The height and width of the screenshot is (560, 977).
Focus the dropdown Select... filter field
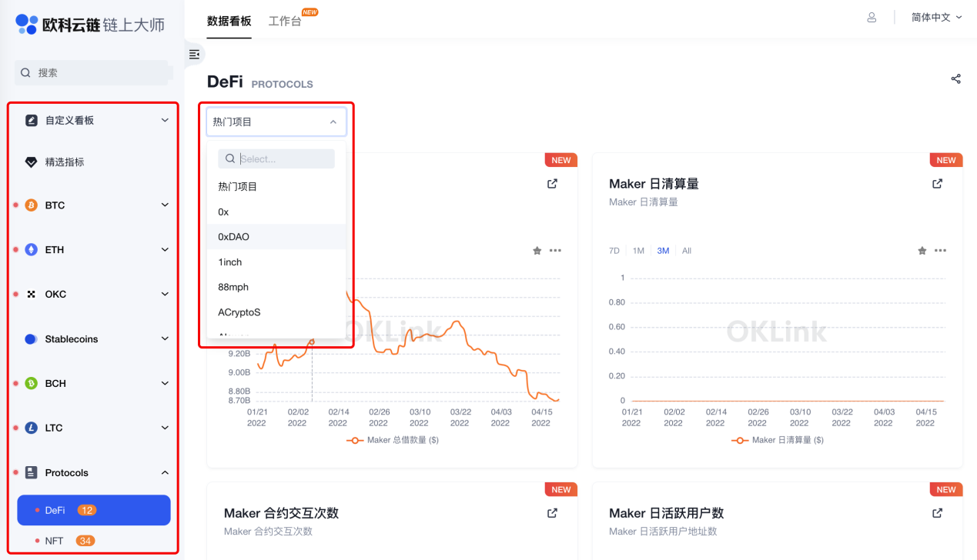[276, 159]
